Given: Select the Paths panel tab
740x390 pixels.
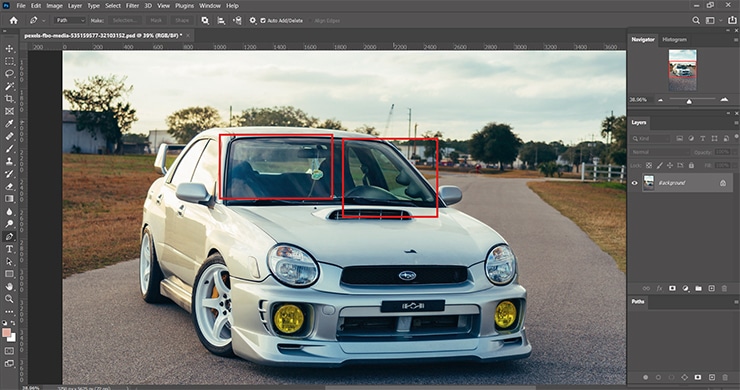Looking at the screenshot, I should [x=638, y=301].
